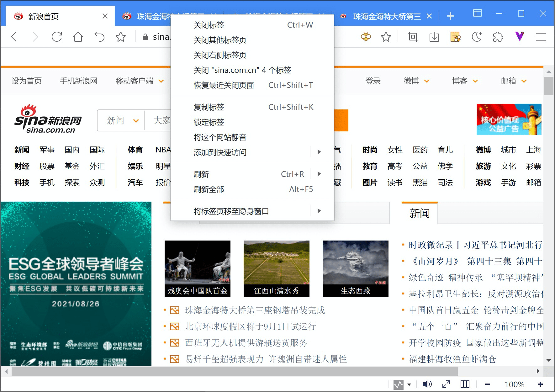Open favorites via the star icon in right toolbar
This screenshot has height=392, width=555.
pyautogui.click(x=386, y=37)
